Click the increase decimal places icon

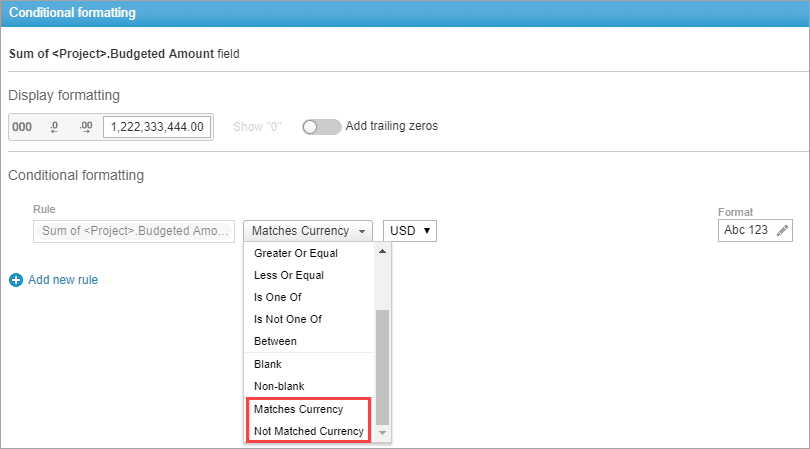(x=86, y=127)
